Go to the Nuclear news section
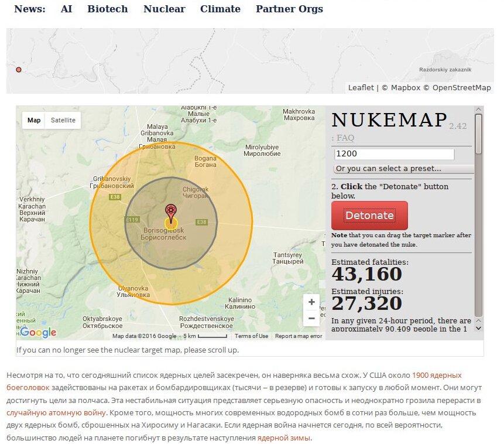 click(164, 9)
